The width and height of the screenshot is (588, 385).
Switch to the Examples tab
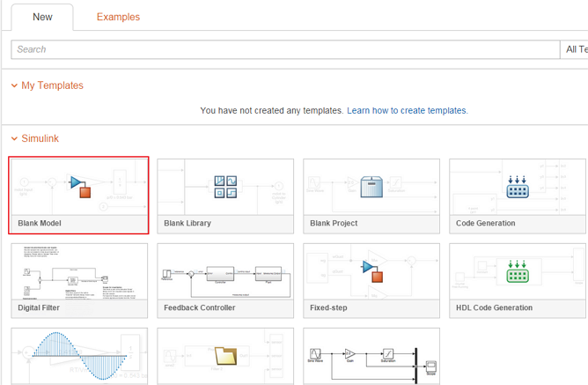pyautogui.click(x=118, y=17)
